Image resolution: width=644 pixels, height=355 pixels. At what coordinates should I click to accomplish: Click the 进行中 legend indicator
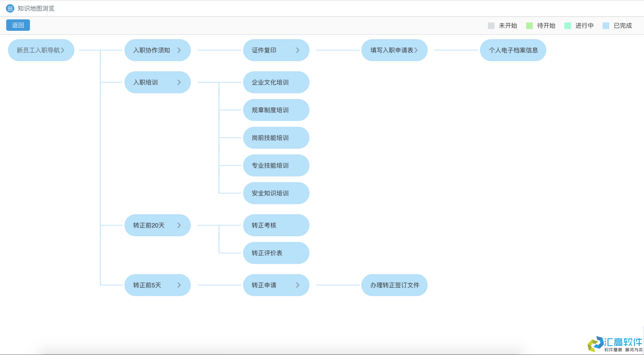pos(567,25)
